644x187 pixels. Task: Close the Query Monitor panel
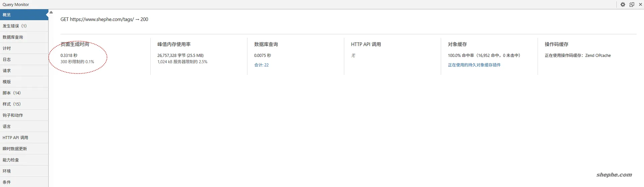[640, 5]
